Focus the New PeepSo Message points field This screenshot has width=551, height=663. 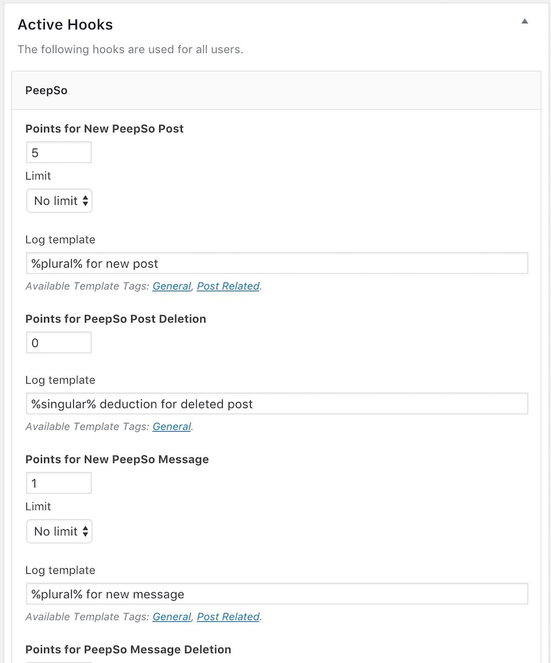59,483
